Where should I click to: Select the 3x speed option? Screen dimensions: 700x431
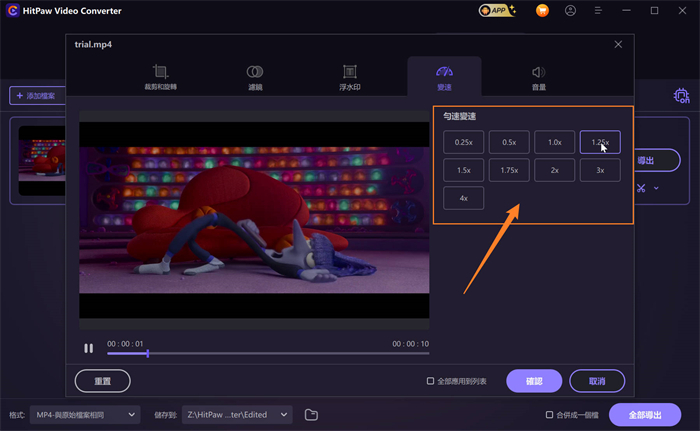point(600,170)
